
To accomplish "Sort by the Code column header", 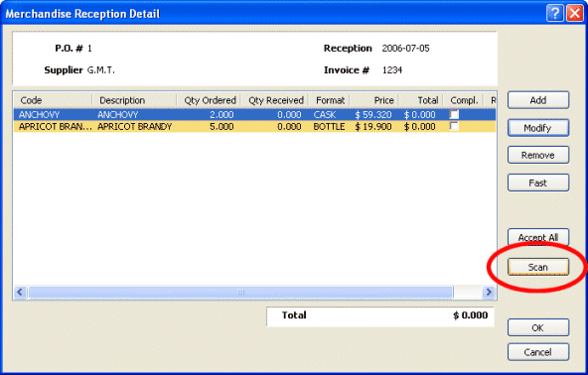I will (x=53, y=100).
